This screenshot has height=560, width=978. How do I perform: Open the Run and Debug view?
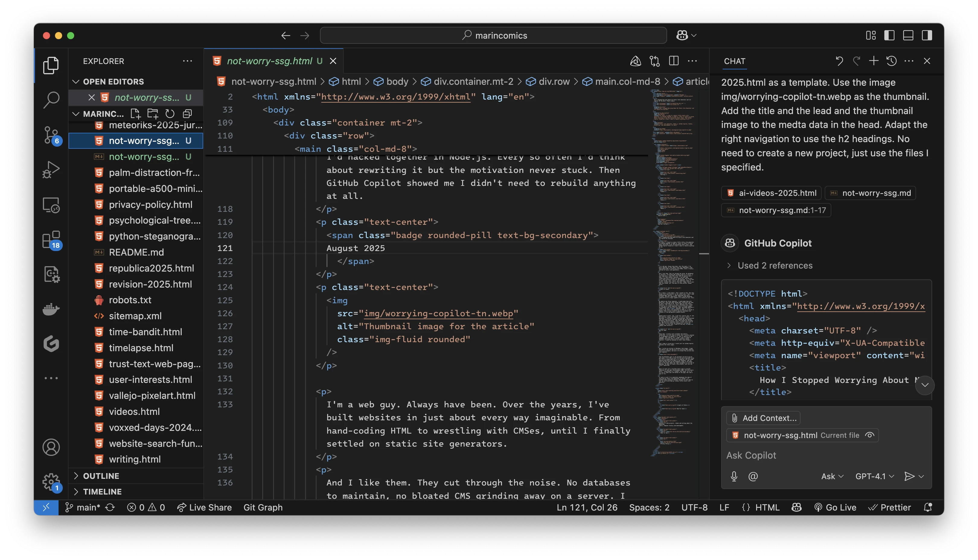click(51, 170)
